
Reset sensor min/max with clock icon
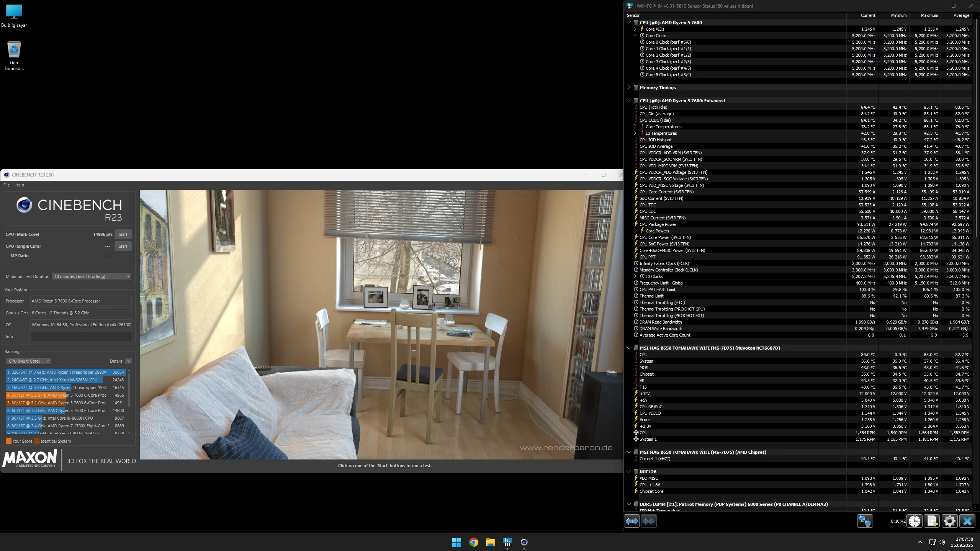pyautogui.click(x=915, y=521)
